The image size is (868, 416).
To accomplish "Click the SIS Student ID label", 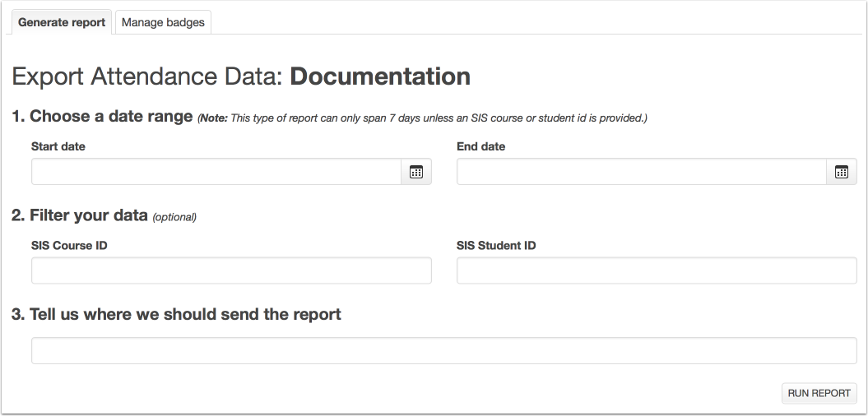I will (x=496, y=246).
